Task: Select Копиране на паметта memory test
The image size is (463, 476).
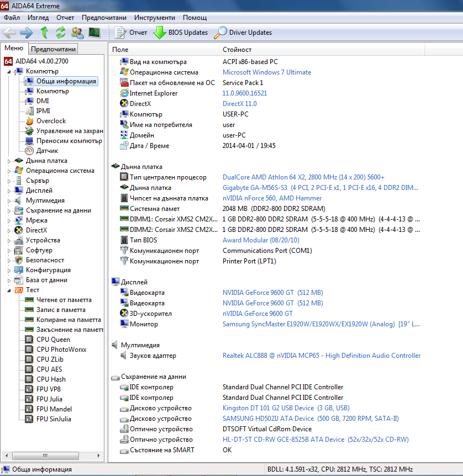Action: 69,320
